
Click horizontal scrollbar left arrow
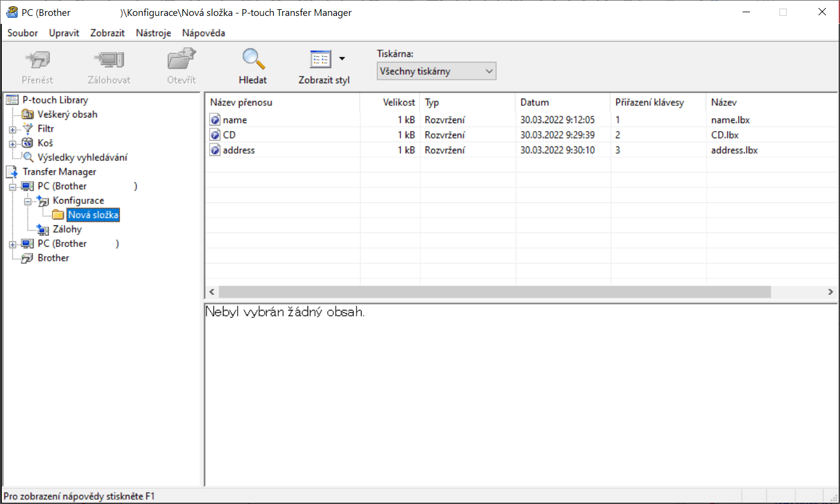click(x=212, y=292)
